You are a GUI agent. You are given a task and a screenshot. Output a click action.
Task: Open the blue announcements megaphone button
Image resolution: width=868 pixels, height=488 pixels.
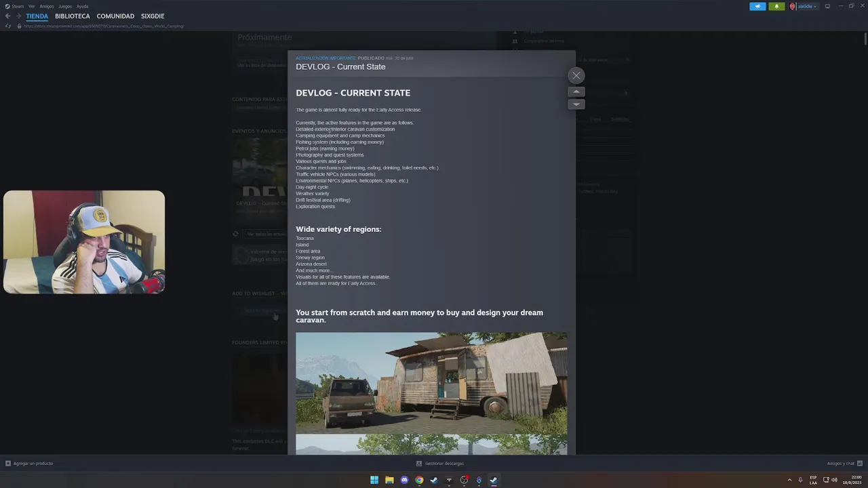(x=757, y=6)
